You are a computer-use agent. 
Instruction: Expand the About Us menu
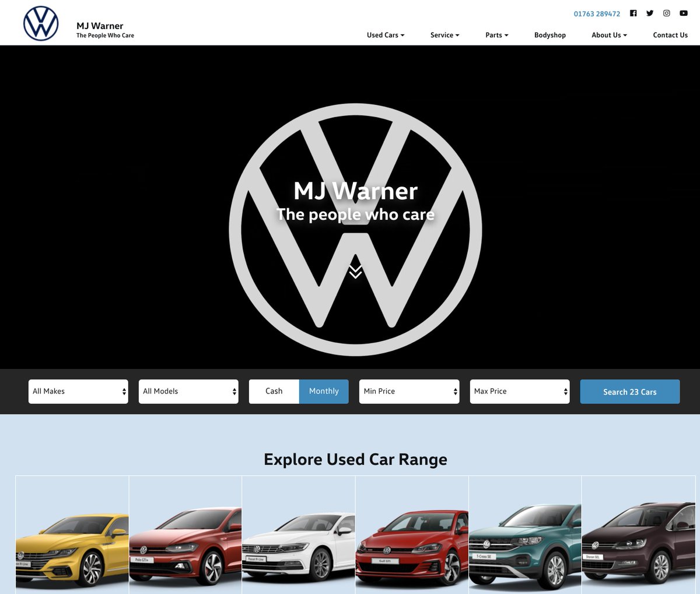[608, 35]
